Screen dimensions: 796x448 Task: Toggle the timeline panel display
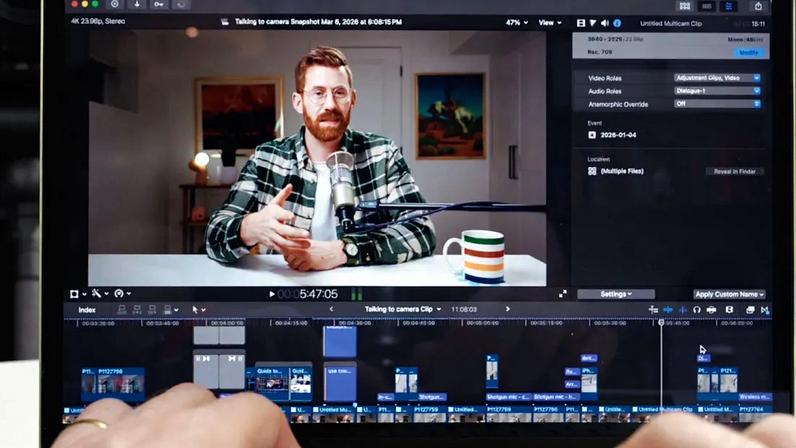[707, 6]
